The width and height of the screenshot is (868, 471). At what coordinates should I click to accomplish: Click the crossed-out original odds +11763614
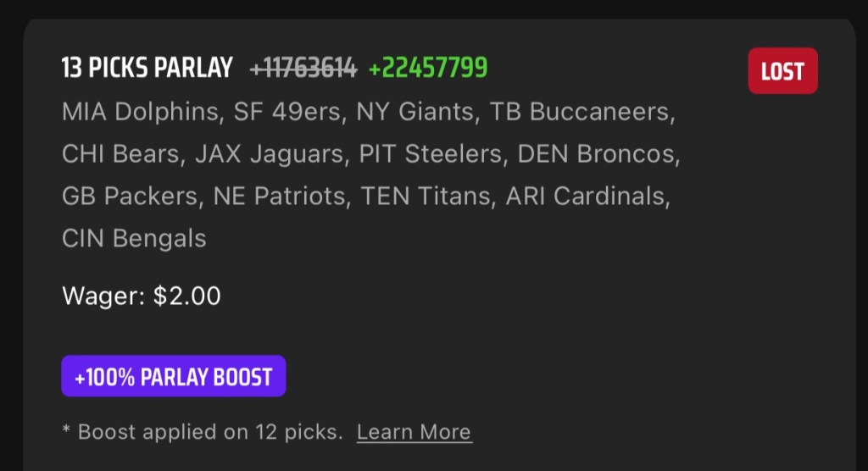pos(303,69)
